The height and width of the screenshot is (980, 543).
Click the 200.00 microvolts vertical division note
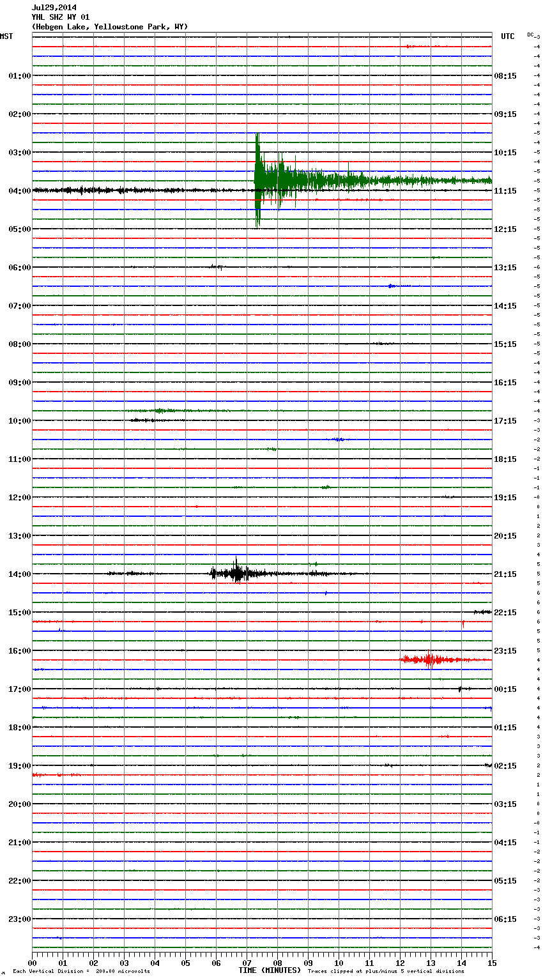coord(81,971)
